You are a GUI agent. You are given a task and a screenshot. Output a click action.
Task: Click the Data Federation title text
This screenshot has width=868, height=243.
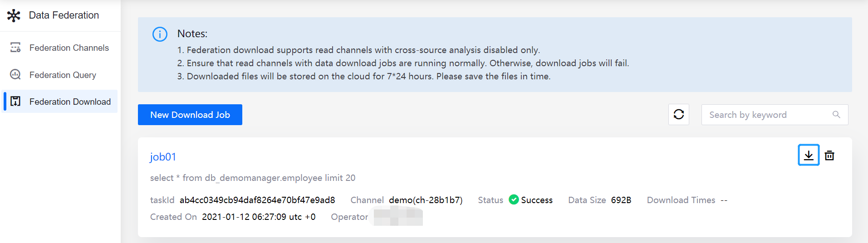(64, 15)
